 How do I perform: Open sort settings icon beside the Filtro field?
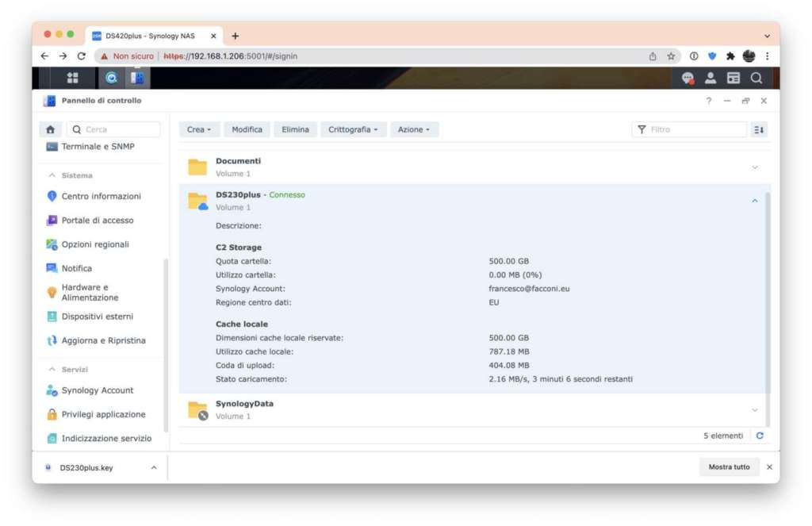[757, 129]
